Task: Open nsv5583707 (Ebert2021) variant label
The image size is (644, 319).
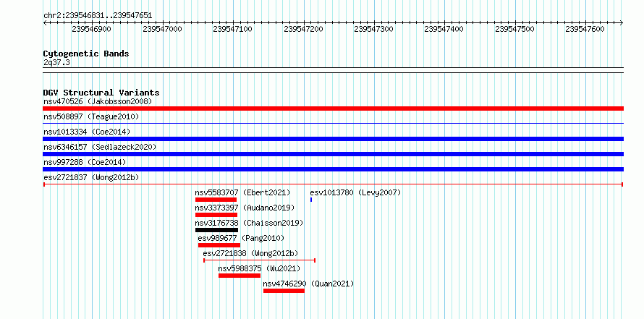Action: (242, 192)
